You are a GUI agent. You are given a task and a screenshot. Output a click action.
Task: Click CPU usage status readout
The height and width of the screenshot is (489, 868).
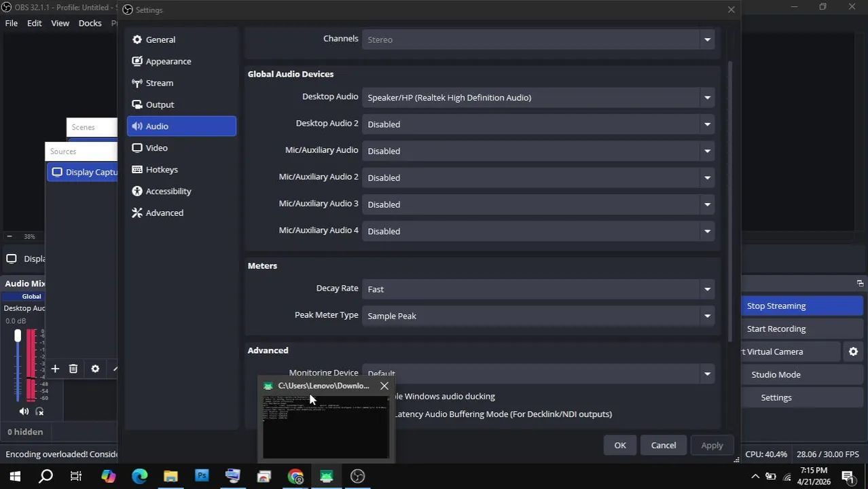tap(766, 454)
